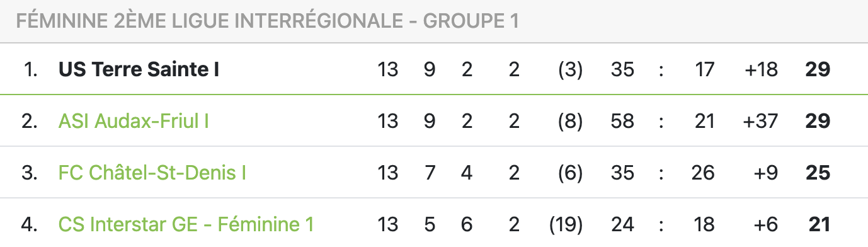Click the 58 goals scored value
This screenshot has height=247, width=868.
[x=622, y=121]
